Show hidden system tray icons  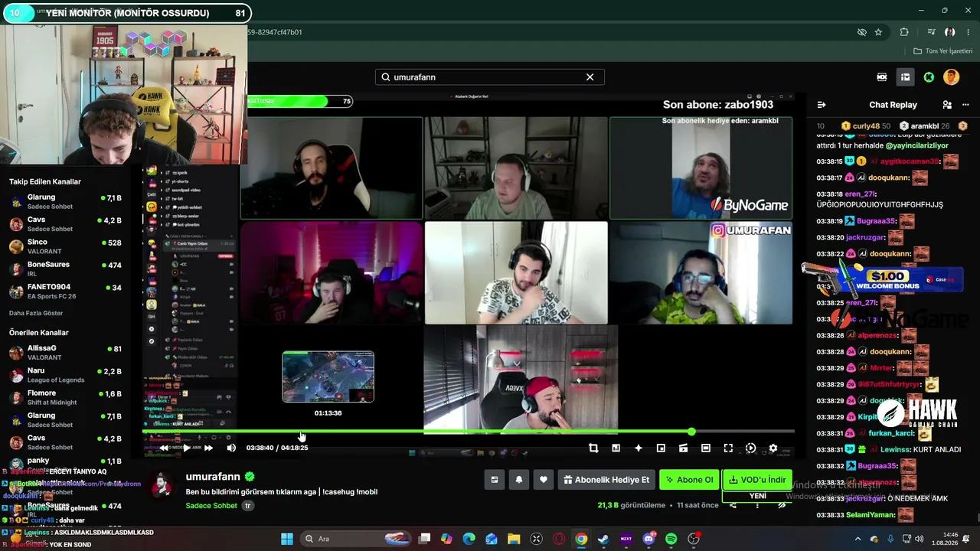857,539
